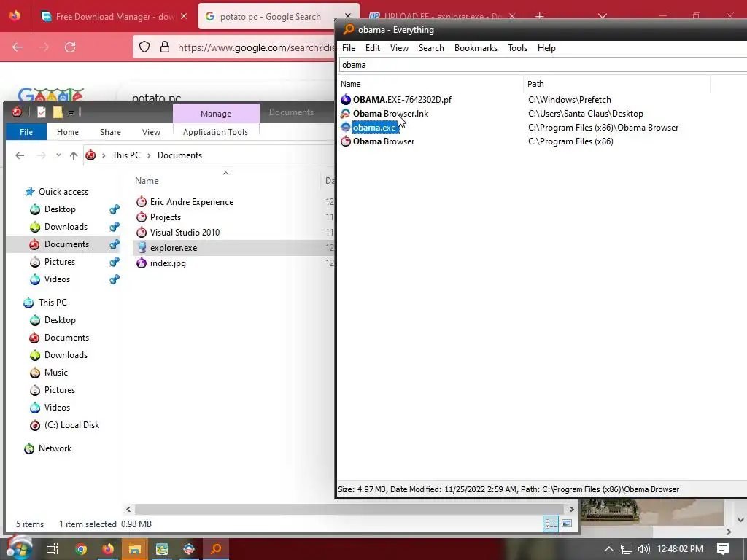
Task: Switch to Free Download Manager browser tab
Action: click(x=115, y=17)
